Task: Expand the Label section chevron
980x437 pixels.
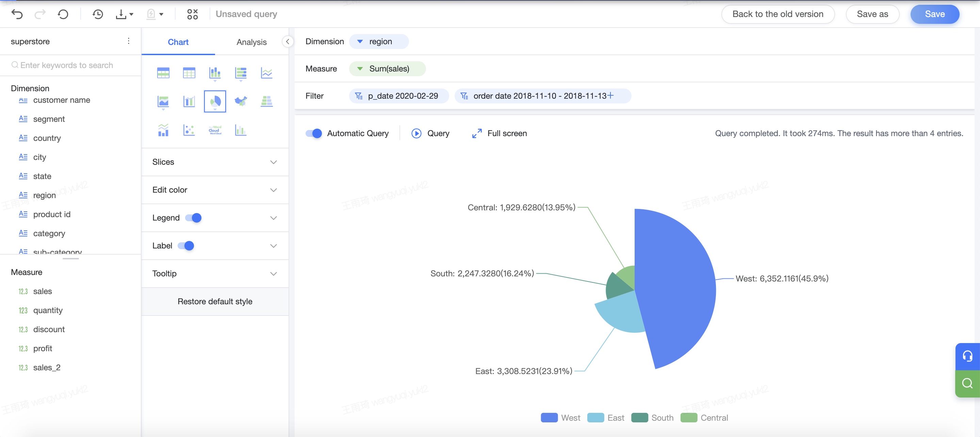Action: click(274, 245)
